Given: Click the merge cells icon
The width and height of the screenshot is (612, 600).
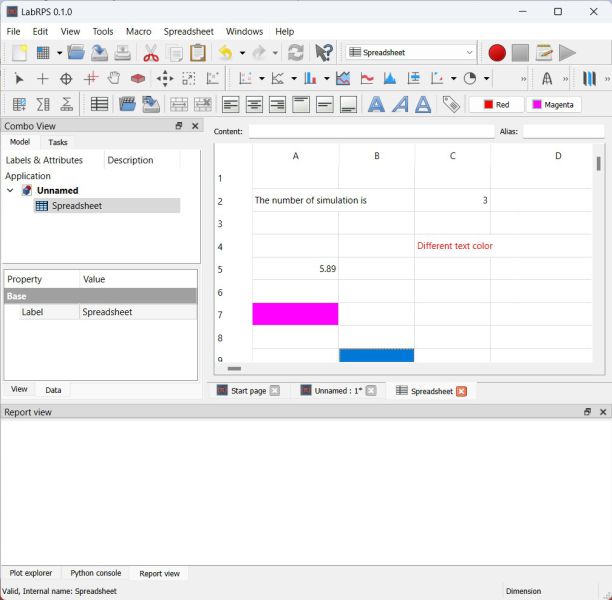Looking at the screenshot, I should click(x=179, y=105).
